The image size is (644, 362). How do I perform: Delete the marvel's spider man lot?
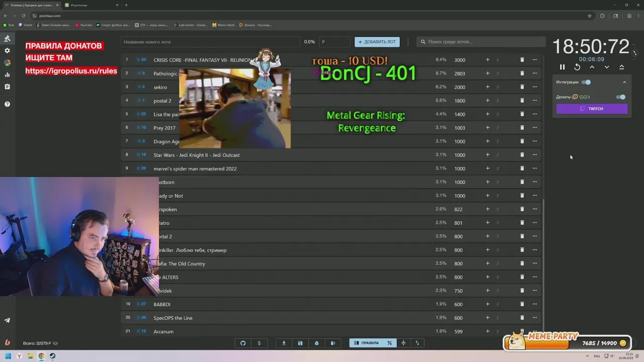click(x=522, y=168)
